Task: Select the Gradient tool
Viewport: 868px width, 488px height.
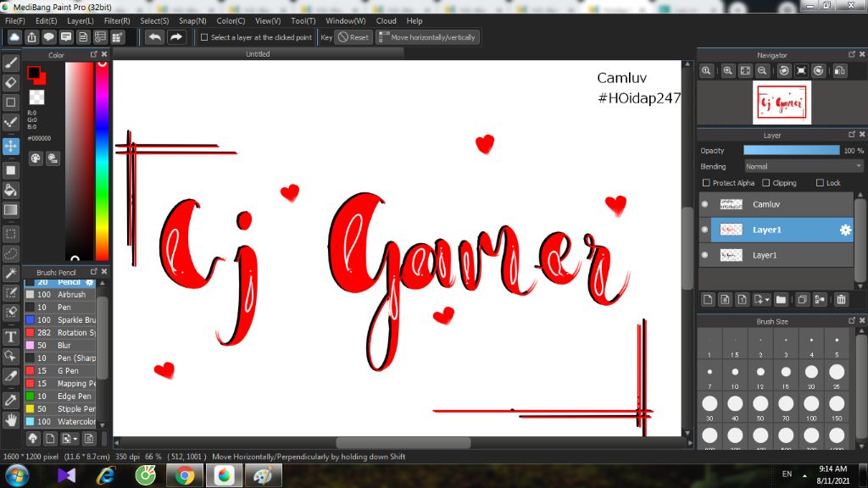Action: (x=10, y=210)
